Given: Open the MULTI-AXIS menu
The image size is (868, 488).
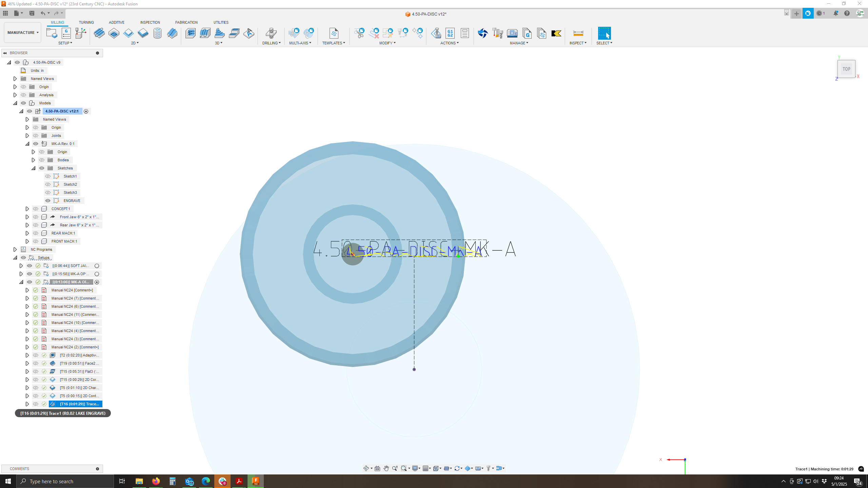Looking at the screenshot, I should [x=300, y=43].
